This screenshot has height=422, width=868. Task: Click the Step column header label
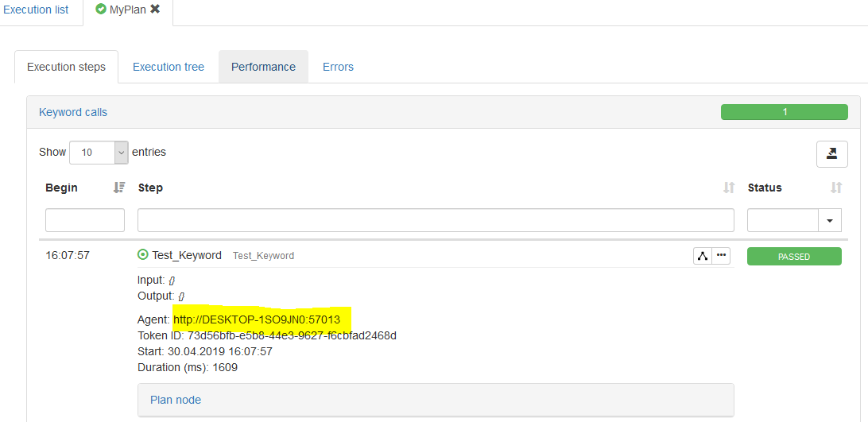pos(150,188)
